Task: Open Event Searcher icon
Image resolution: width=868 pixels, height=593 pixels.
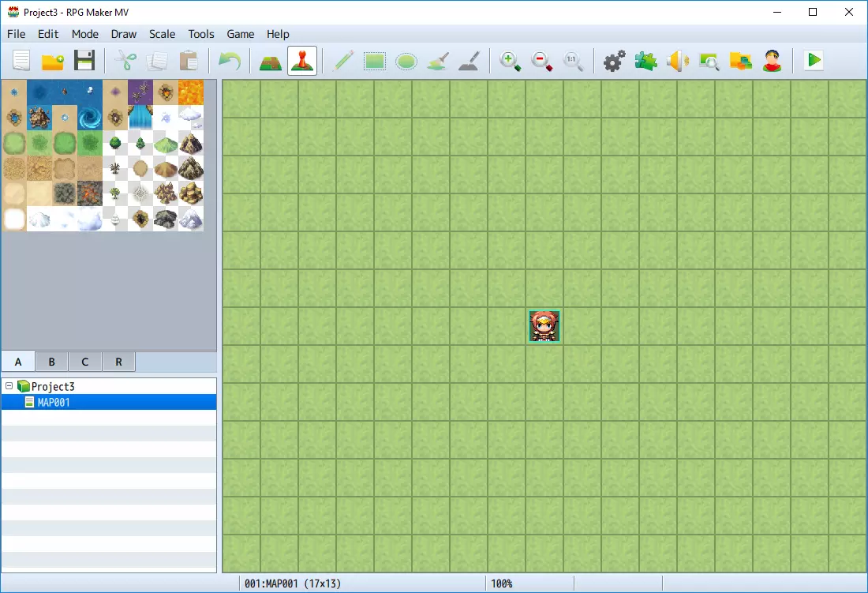Action: (x=709, y=60)
